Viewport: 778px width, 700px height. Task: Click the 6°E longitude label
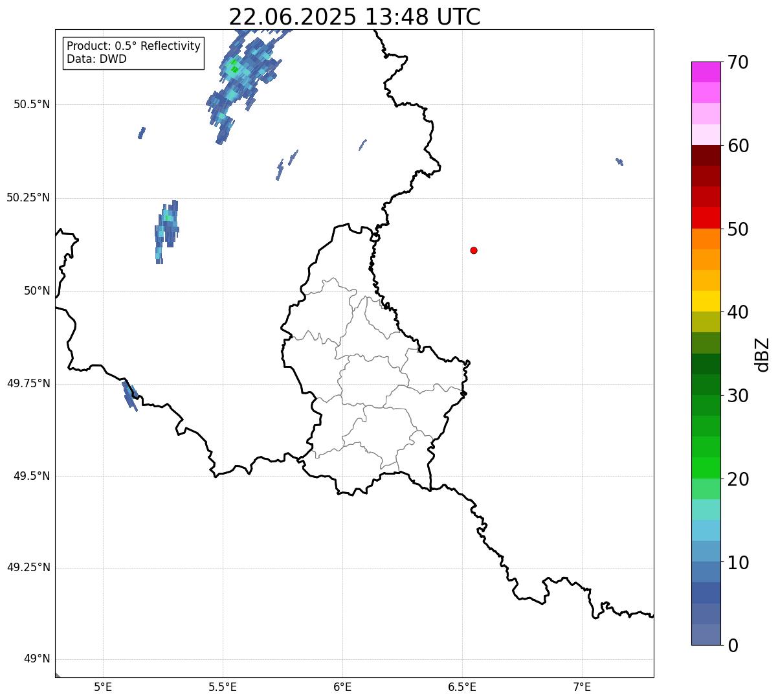pos(342,686)
